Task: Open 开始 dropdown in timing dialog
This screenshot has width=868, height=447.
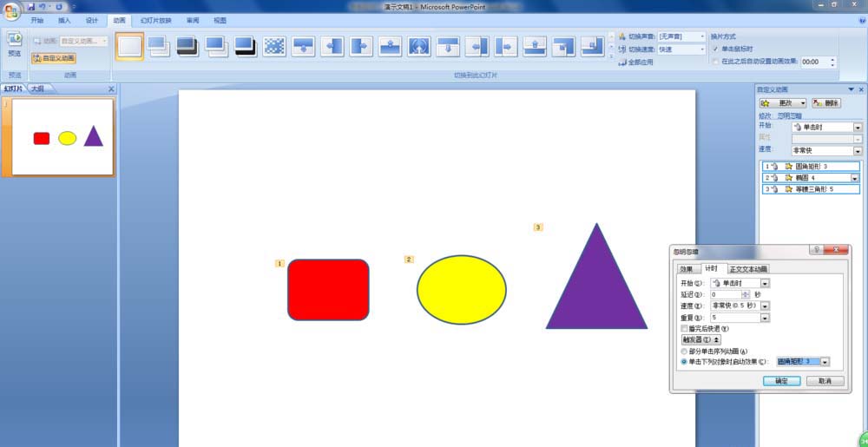Action: pyautogui.click(x=766, y=283)
